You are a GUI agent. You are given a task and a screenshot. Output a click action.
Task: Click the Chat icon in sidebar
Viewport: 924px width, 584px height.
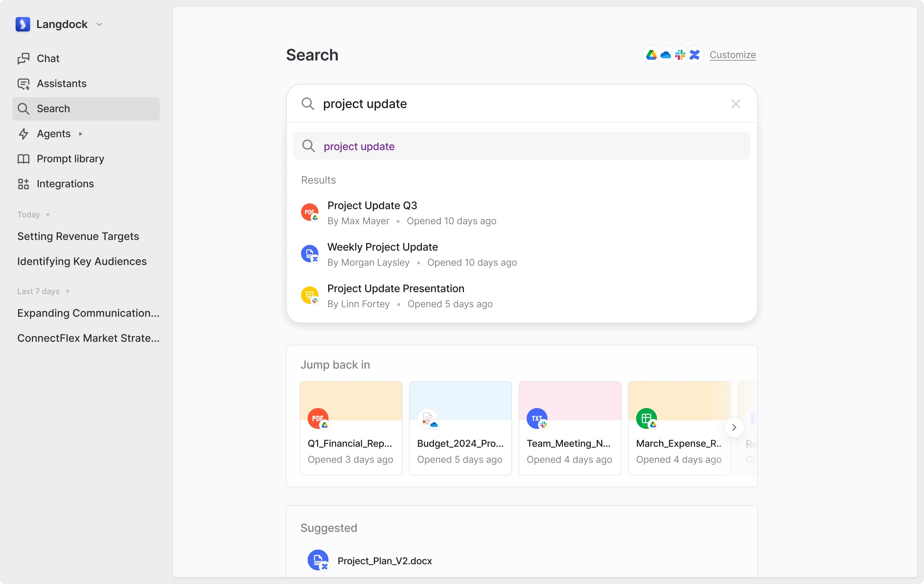click(x=24, y=58)
